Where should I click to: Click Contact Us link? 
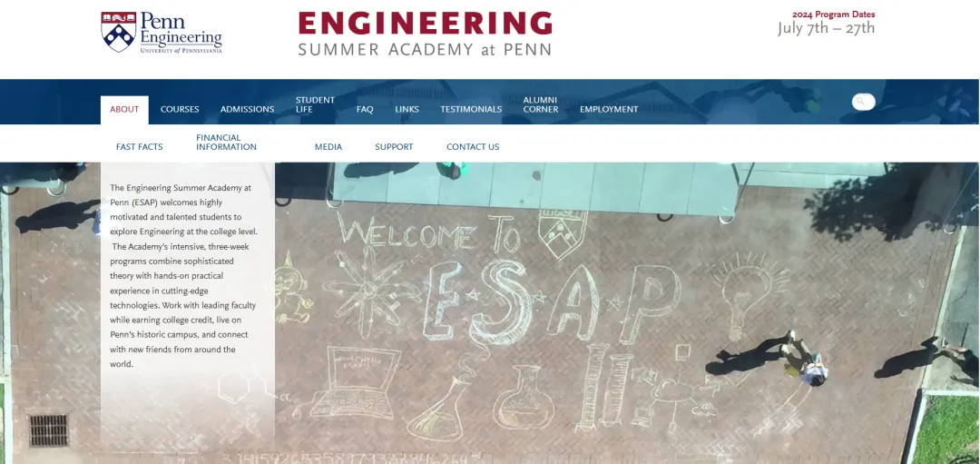473,147
